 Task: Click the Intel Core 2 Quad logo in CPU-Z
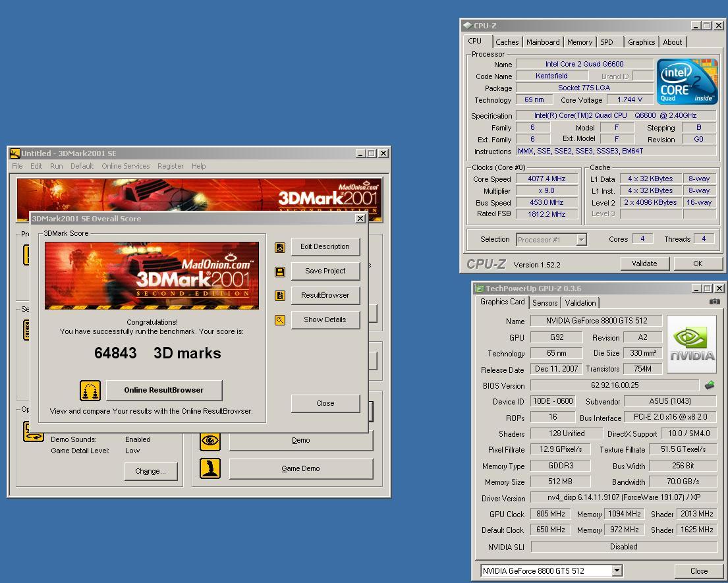[x=687, y=81]
